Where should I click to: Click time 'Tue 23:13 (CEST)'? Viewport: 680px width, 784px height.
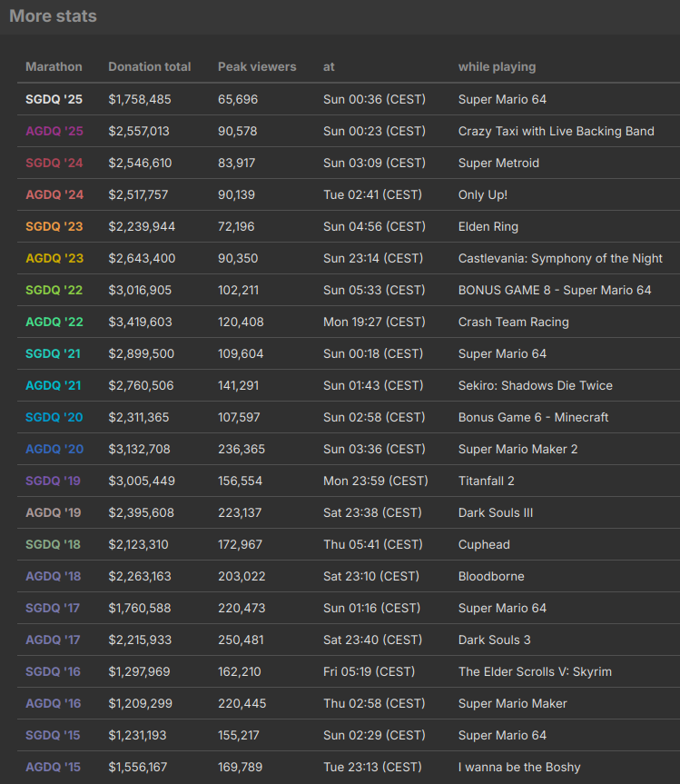(373, 767)
